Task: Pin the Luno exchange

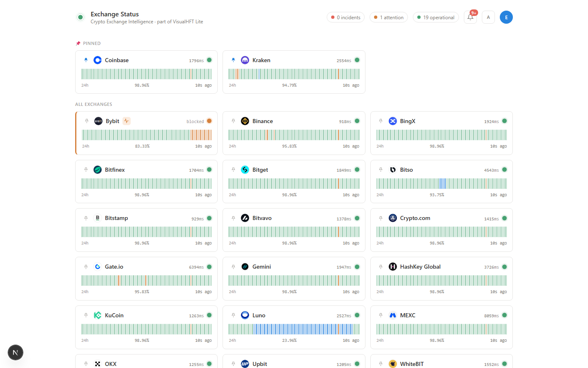Action: tap(233, 315)
